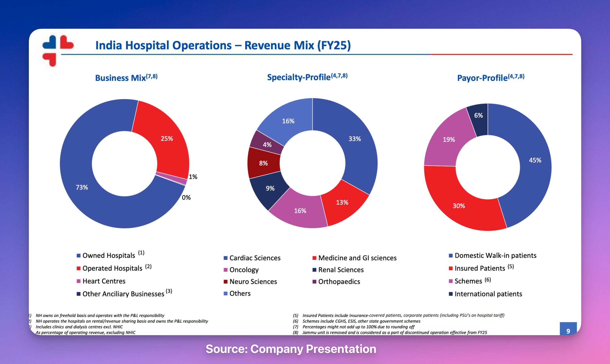610x364 pixels.
Task: Select the 25% Operated Hospitals red slice
Action: point(167,139)
